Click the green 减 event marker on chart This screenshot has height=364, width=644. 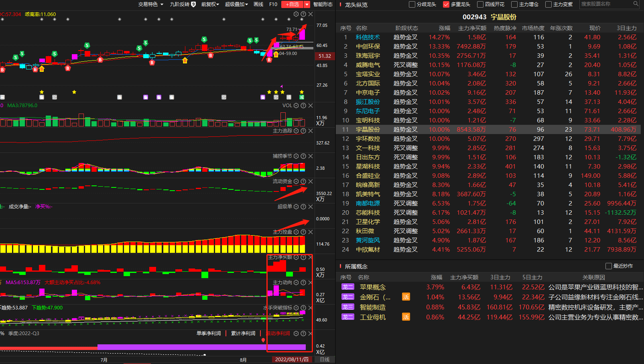pos(302,97)
